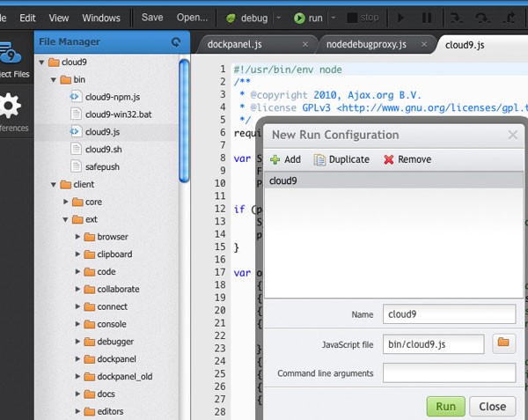The width and height of the screenshot is (528, 420).
Task: Click the shebang line of code
Action: (288, 70)
